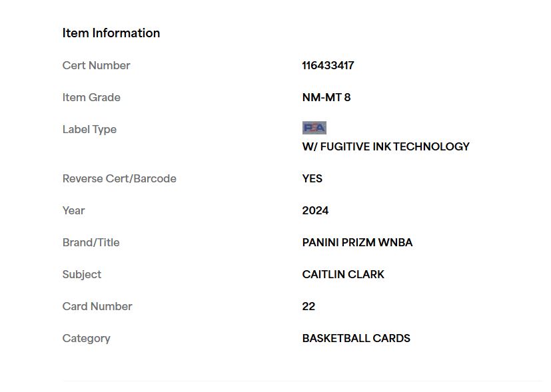
Task: Click the Label Type label
Action: 89,130
